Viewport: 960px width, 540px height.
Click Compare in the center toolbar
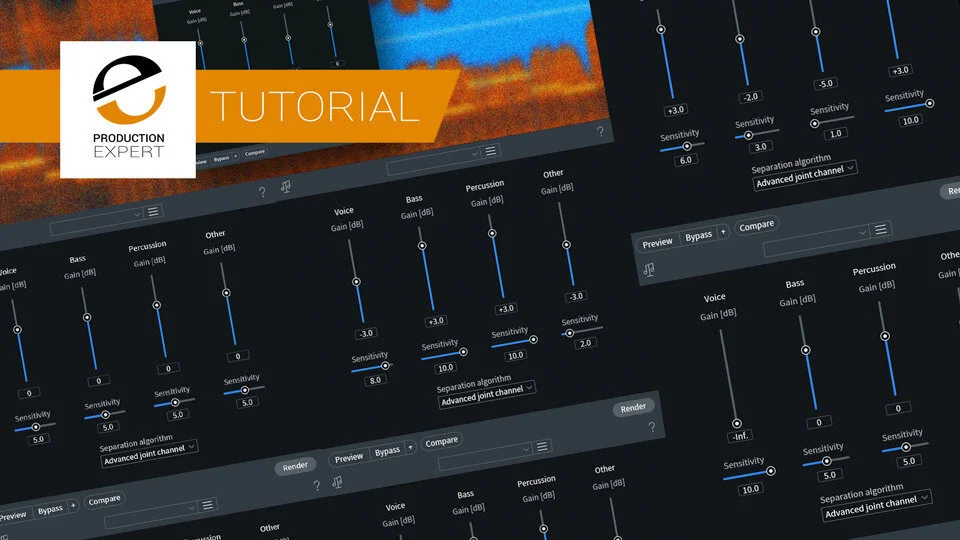click(441, 441)
